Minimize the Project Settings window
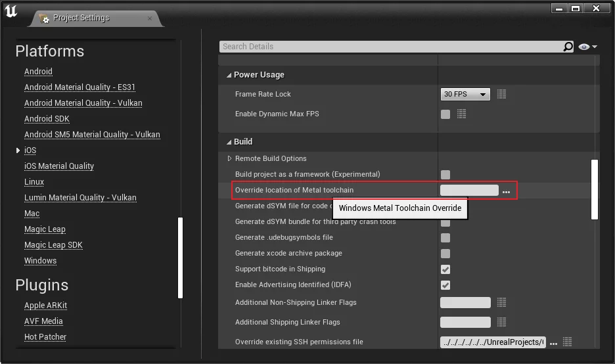Image resolution: width=615 pixels, height=364 pixels. (x=559, y=9)
